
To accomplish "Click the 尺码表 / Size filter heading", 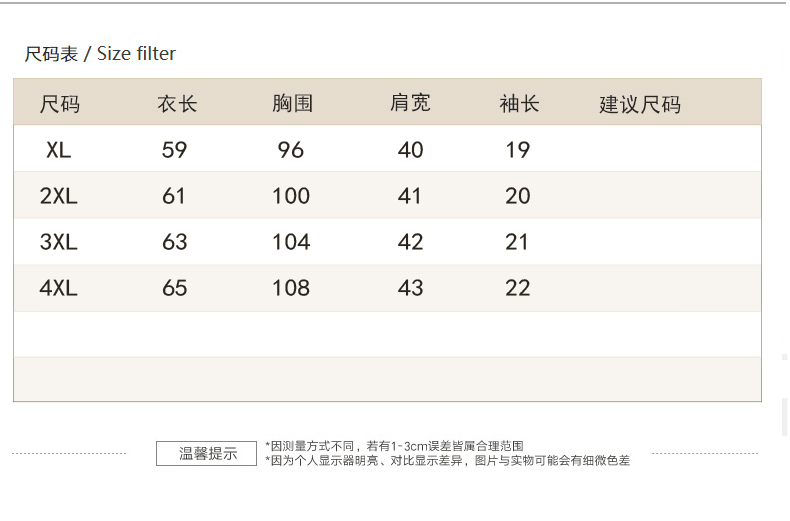I will tap(100, 54).
